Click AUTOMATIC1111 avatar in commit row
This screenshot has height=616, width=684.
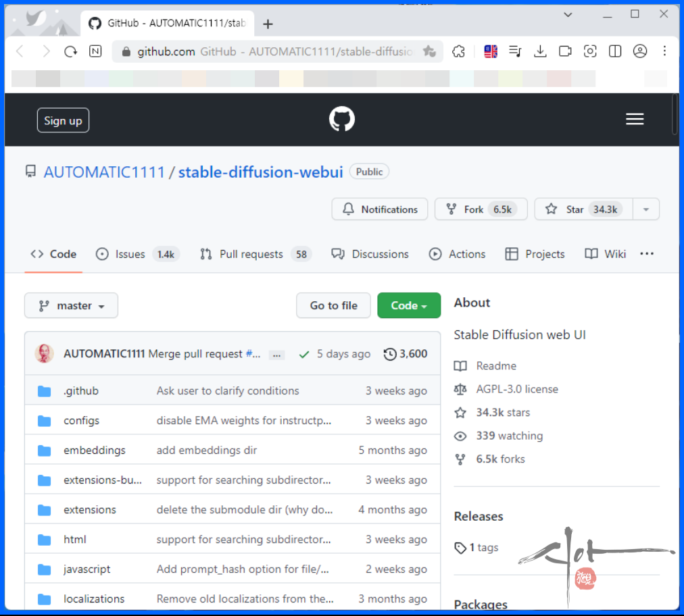(44, 353)
